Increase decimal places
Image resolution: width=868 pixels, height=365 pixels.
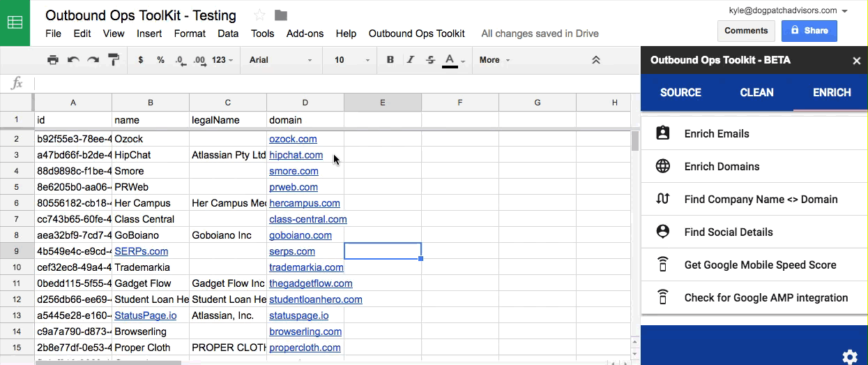pyautogui.click(x=199, y=60)
